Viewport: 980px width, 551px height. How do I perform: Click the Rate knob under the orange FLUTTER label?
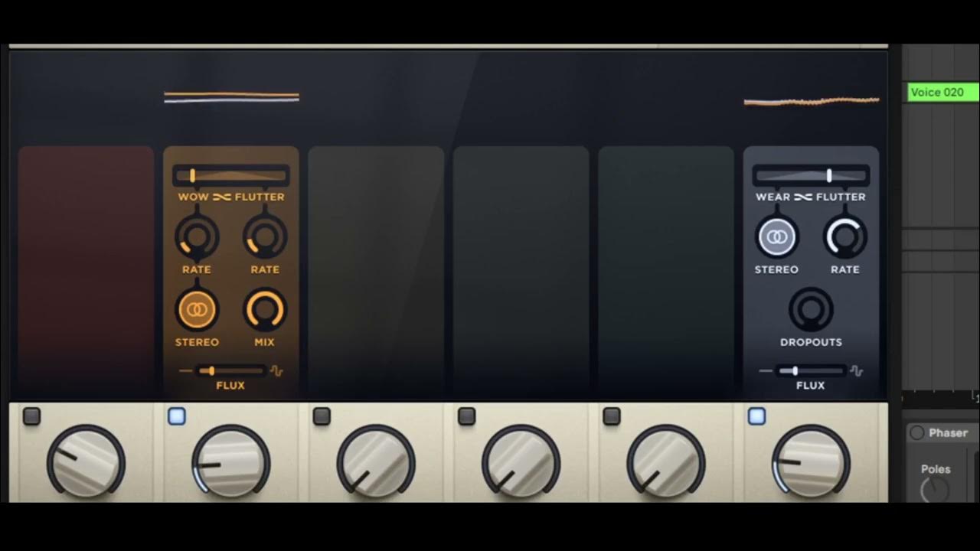coord(265,237)
